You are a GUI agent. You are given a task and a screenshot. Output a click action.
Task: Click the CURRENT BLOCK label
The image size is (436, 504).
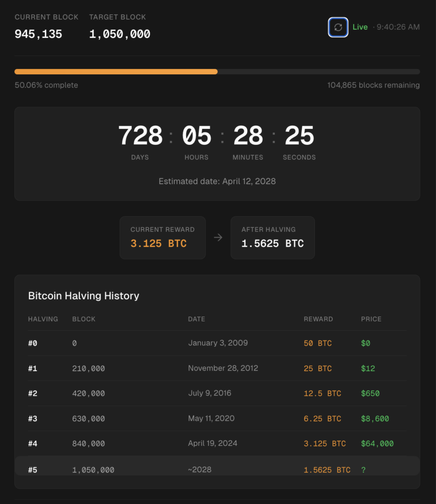point(46,17)
